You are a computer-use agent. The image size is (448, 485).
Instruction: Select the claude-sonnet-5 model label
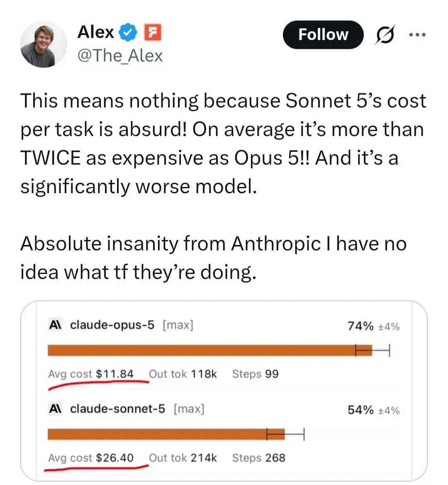click(x=118, y=409)
